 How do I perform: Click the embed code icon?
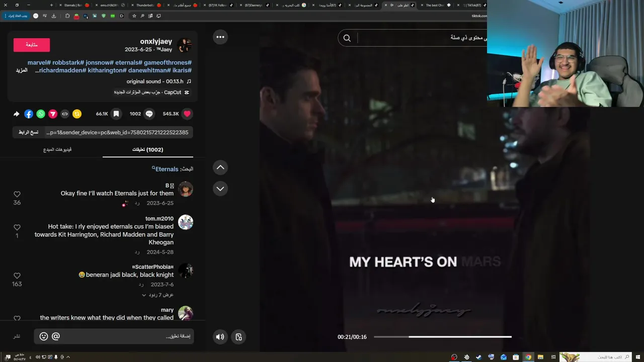pyautogui.click(x=65, y=114)
